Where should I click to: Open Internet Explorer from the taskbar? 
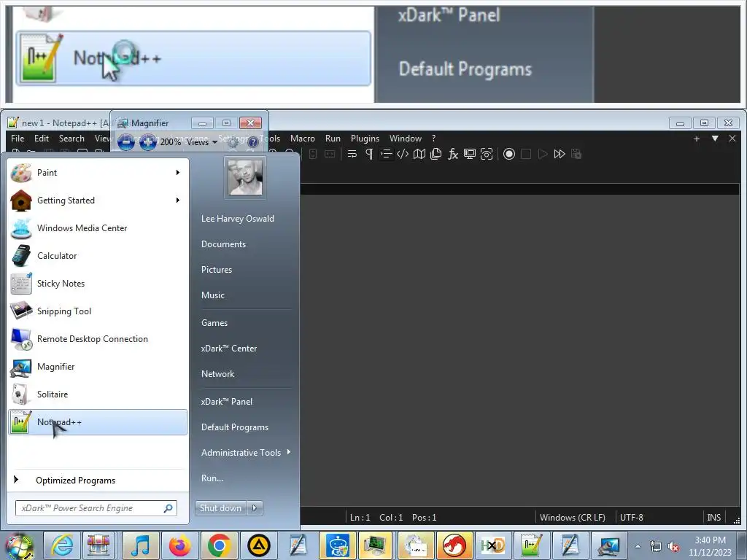(62, 545)
